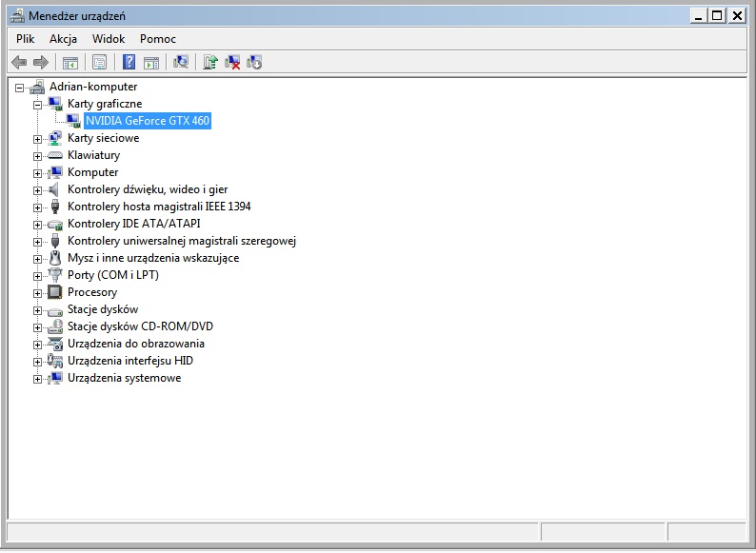Click the blue Help question mark icon
The height and width of the screenshot is (553, 756).
click(x=129, y=62)
